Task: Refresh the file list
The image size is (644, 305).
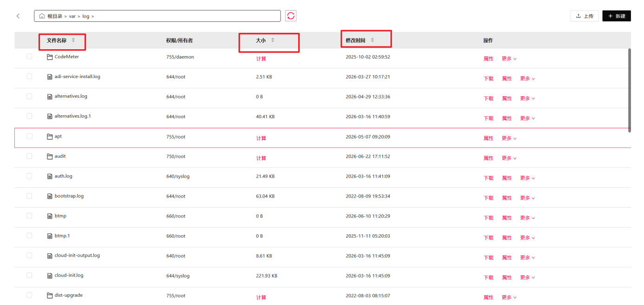Action: [291, 16]
